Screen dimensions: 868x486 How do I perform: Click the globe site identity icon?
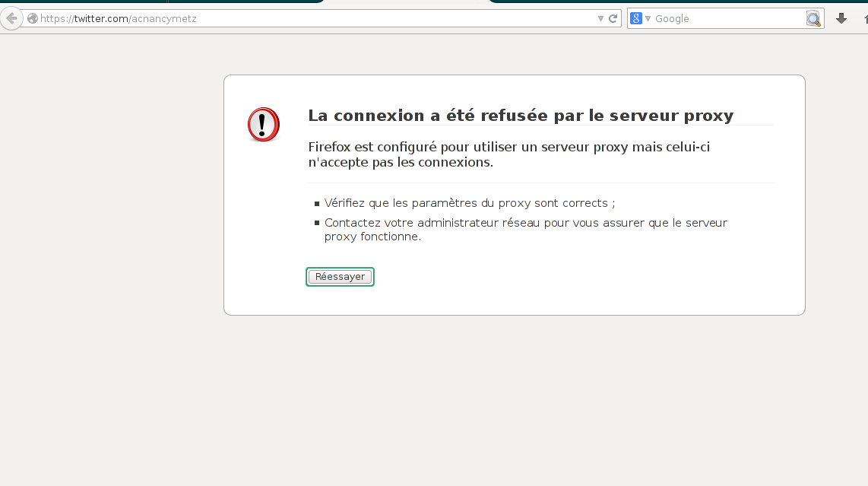[33, 18]
